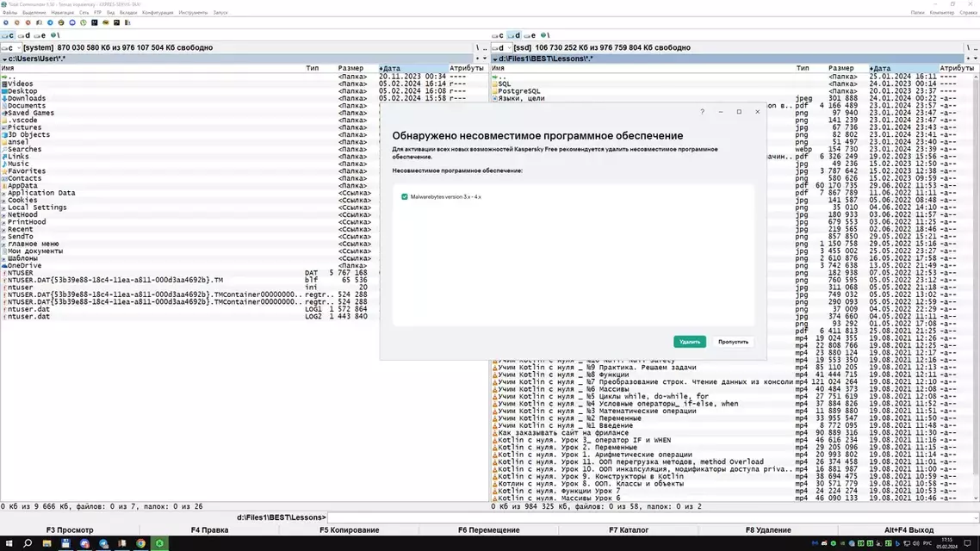This screenshot has height=551, width=980.
Task: Sort left panel by Дата column
Action: (x=412, y=68)
